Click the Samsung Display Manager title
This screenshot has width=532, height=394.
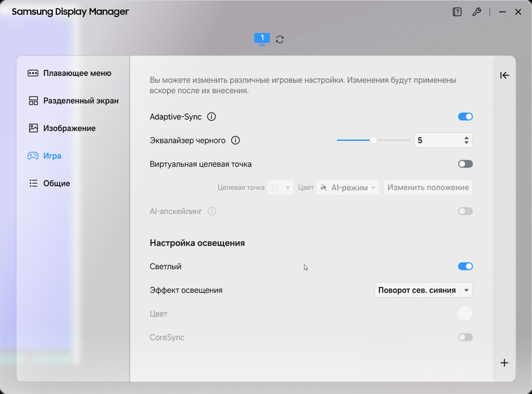[70, 12]
